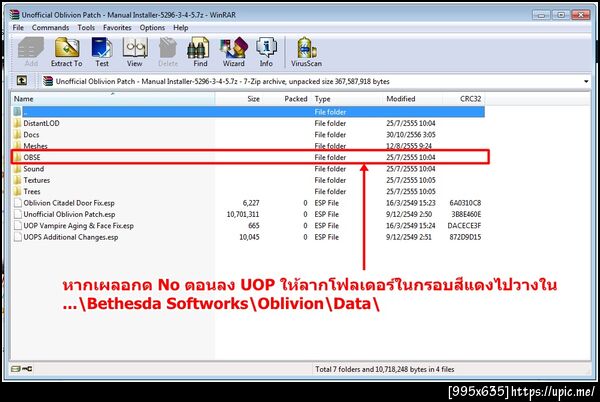
Task: Open the Favorites menu
Action: [117, 28]
